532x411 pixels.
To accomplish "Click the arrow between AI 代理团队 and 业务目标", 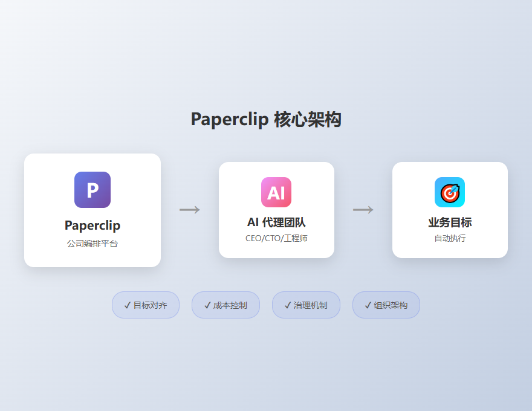I will coord(363,209).
